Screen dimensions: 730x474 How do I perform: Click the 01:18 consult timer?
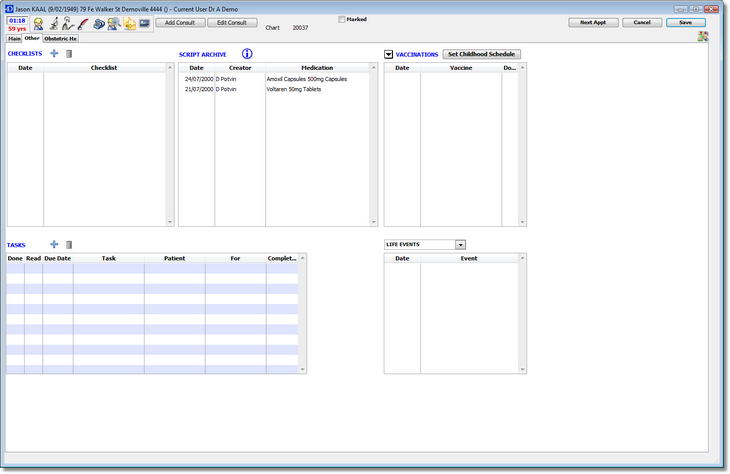[17, 21]
